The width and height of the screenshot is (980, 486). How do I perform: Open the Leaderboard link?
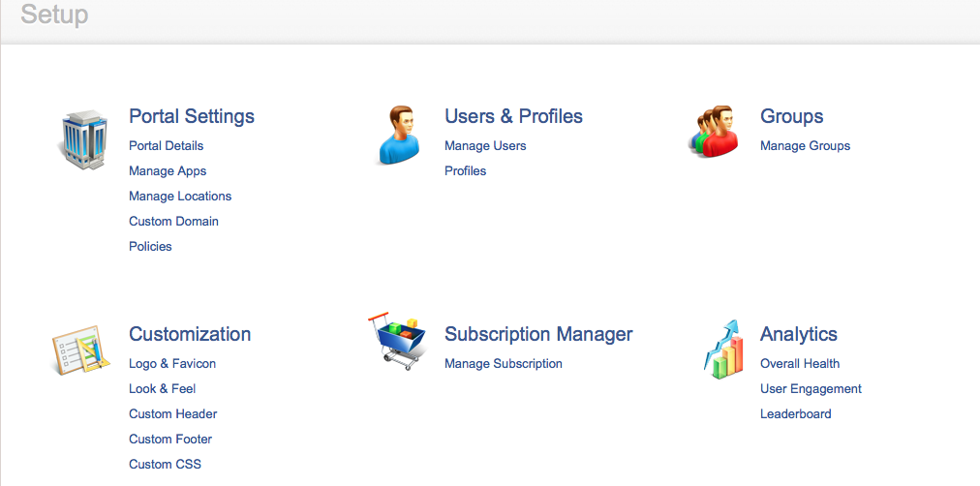pos(795,414)
